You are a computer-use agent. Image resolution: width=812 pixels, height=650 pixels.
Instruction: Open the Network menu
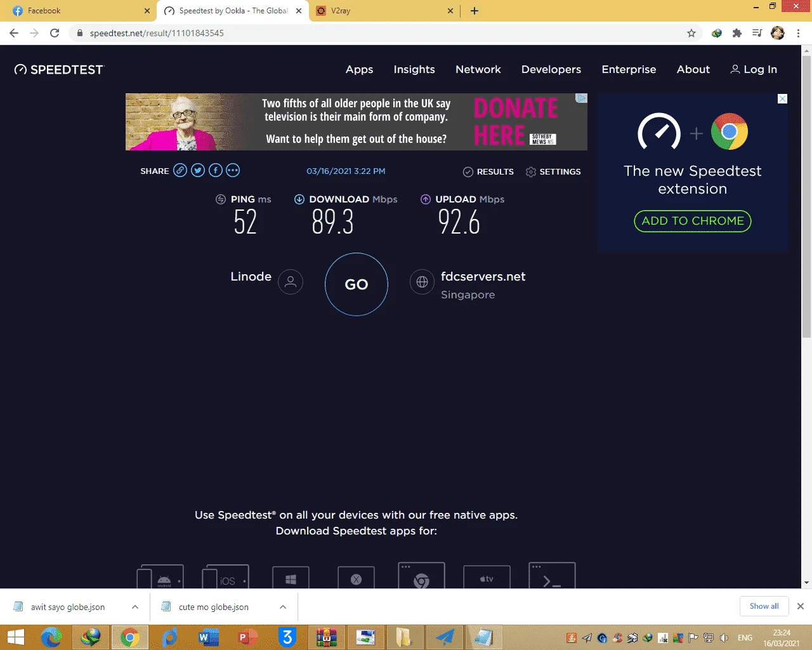[478, 69]
